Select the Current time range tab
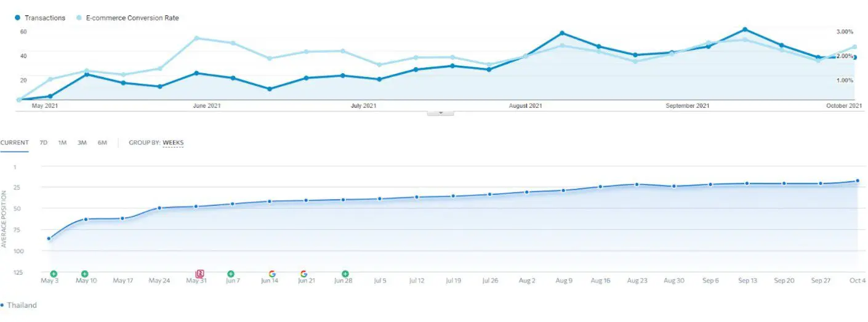The width and height of the screenshot is (868, 322). tap(14, 143)
